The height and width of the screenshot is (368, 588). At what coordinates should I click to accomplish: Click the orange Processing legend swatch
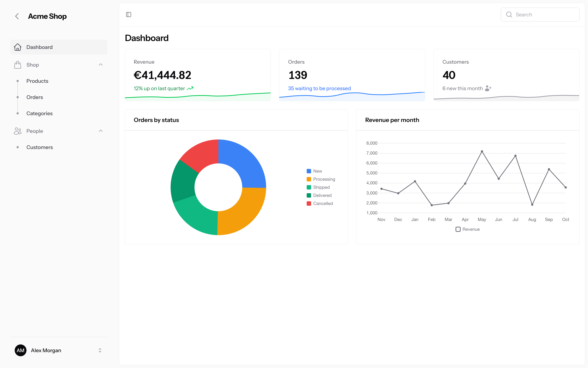[309, 179]
